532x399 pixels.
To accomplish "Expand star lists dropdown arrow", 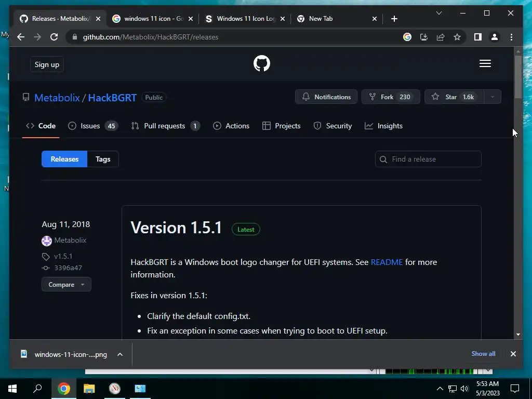I will 493,97.
